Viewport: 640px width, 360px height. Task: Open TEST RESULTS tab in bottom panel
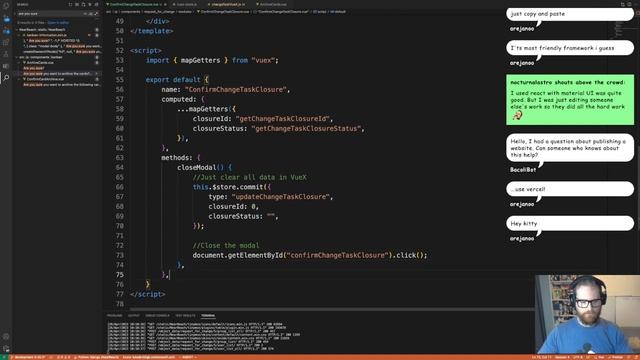pos(185,316)
